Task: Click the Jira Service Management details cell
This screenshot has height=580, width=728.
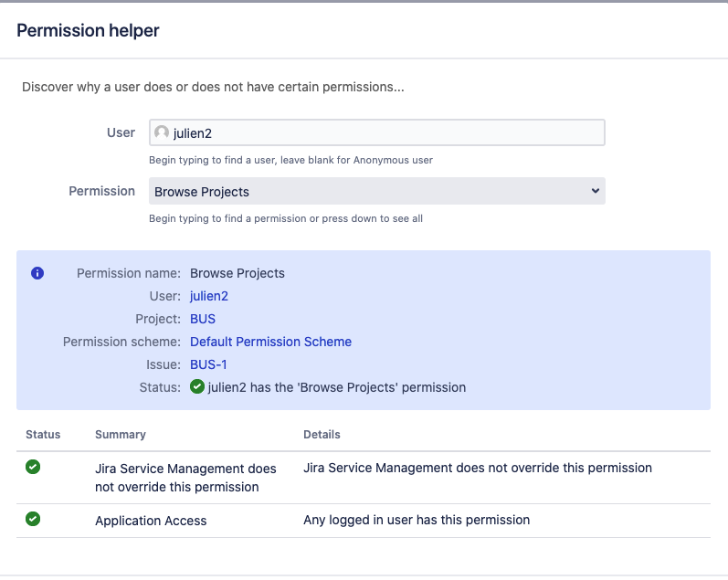Action: 478,468
